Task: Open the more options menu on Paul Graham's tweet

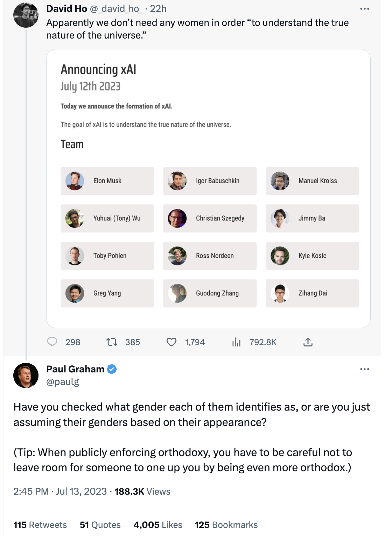Action: (x=364, y=369)
